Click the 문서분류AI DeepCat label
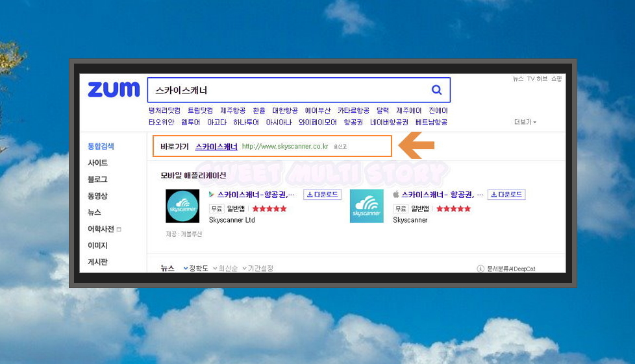This screenshot has height=364, width=635. (511, 269)
